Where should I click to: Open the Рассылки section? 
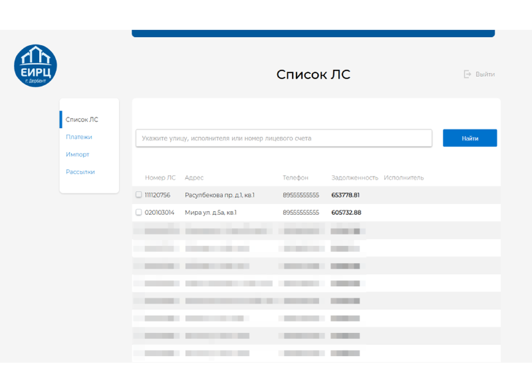80,172
